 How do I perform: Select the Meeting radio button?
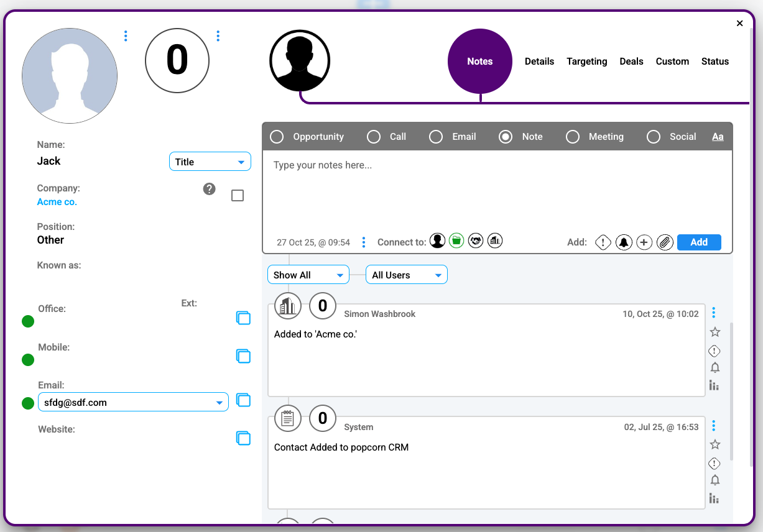pyautogui.click(x=572, y=137)
